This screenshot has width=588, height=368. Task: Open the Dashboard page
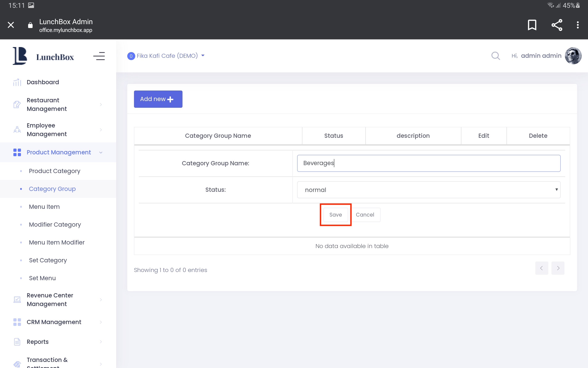point(43,82)
